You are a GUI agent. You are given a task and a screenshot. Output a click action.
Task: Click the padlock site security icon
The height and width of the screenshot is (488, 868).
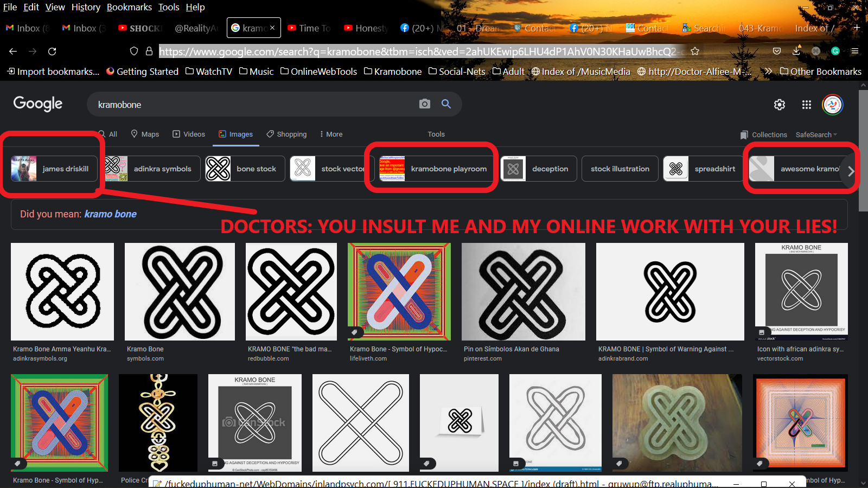149,51
